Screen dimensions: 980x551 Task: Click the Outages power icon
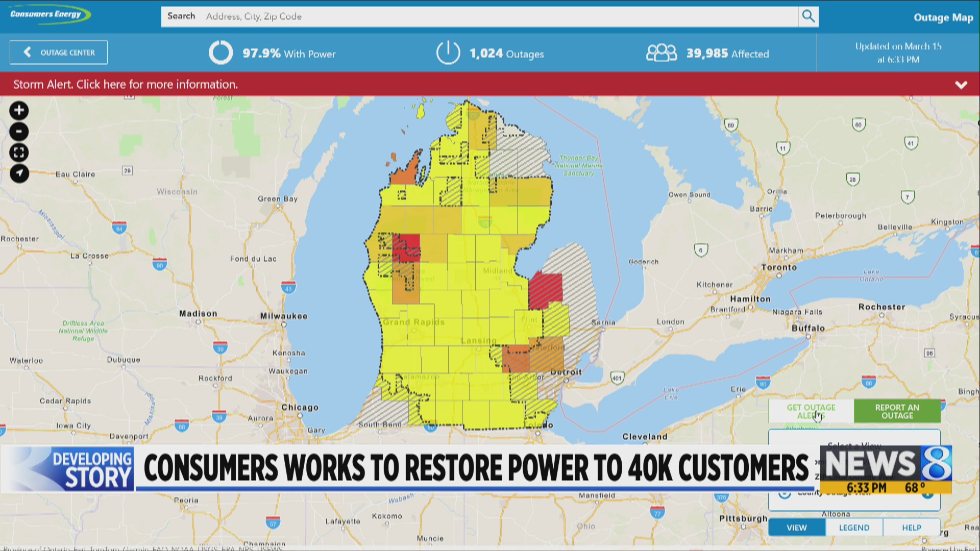point(448,53)
